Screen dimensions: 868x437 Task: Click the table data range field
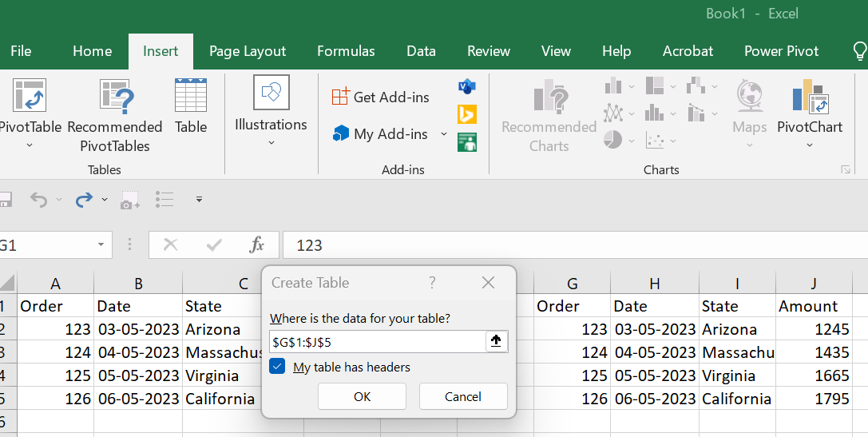[x=377, y=342]
